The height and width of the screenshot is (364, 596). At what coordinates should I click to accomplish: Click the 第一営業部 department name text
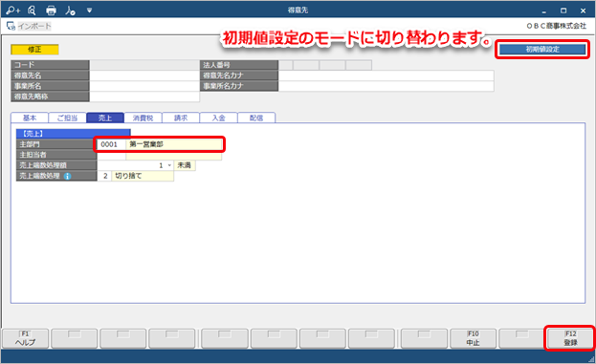click(x=146, y=144)
